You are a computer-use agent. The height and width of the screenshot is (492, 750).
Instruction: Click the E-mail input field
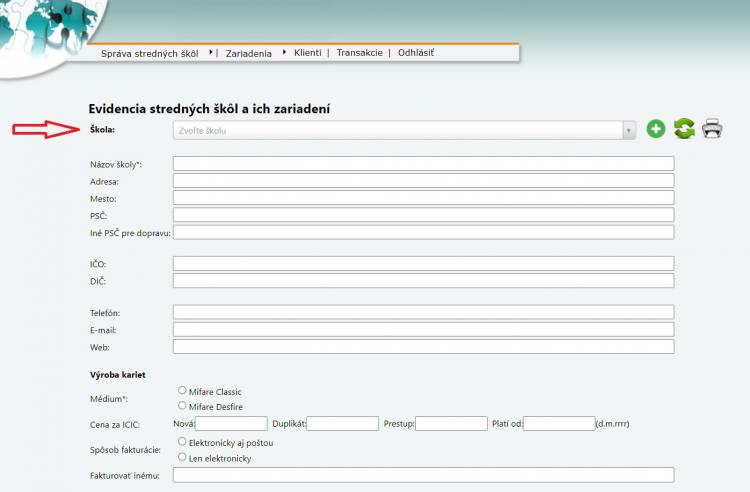pyautogui.click(x=423, y=330)
